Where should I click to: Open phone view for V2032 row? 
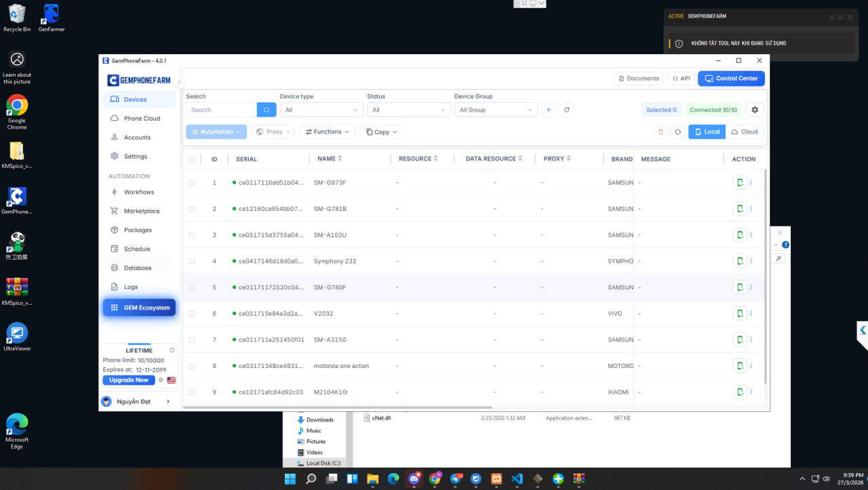739,313
